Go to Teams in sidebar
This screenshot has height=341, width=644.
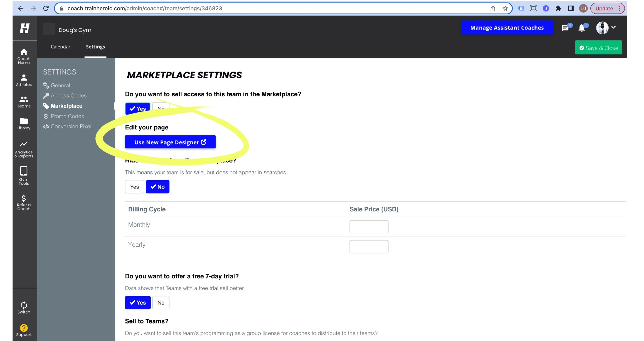tap(24, 102)
